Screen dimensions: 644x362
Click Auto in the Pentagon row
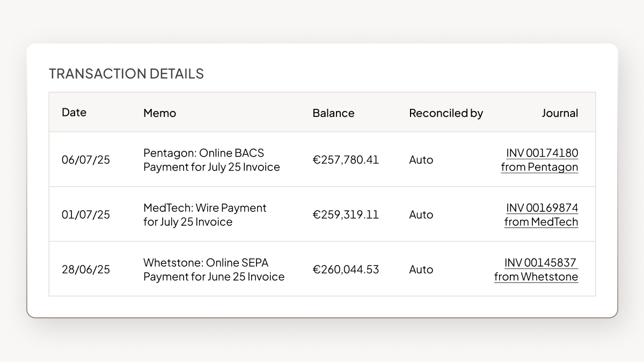(421, 160)
